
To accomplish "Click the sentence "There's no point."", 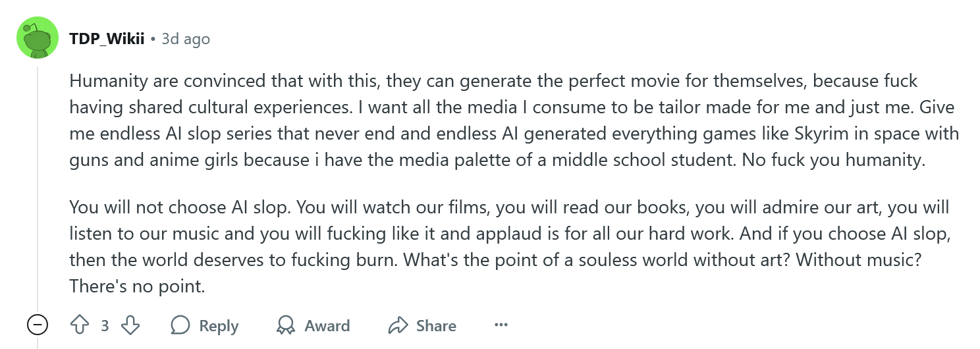I will click(138, 287).
